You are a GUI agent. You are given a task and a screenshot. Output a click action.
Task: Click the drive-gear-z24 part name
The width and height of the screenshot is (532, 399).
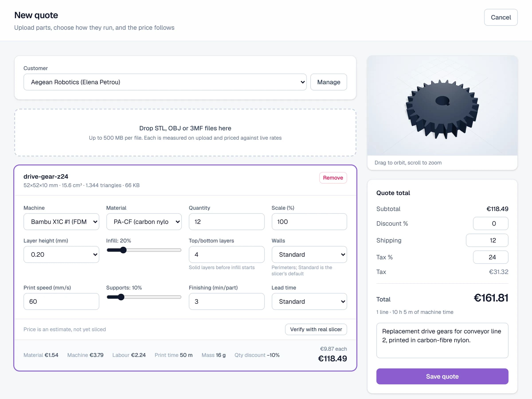pos(46,176)
